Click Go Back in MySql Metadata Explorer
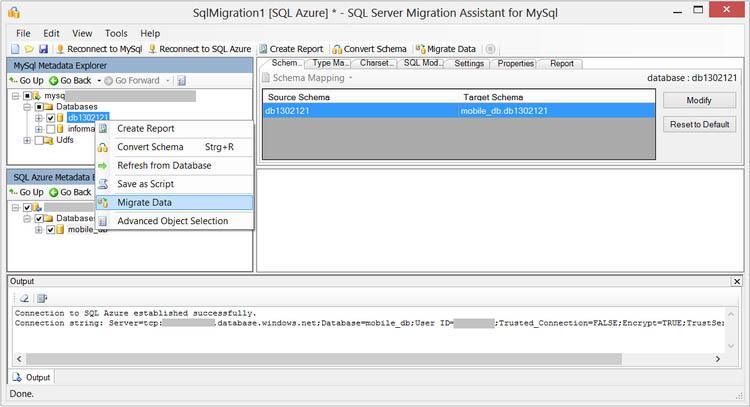The image size is (750, 407). (x=70, y=80)
